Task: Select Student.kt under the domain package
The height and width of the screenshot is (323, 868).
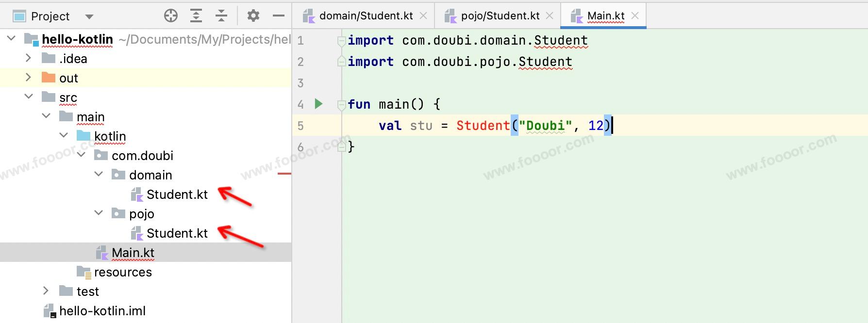Action: click(x=177, y=194)
